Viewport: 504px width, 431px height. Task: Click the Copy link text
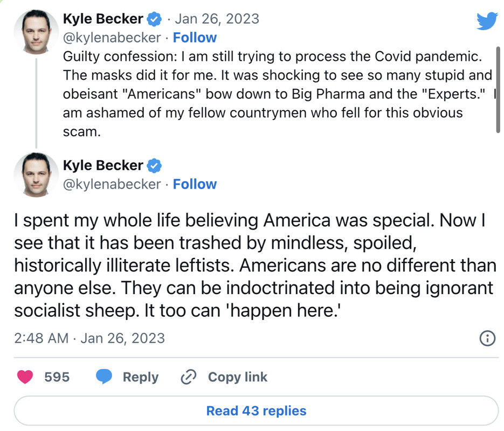click(x=237, y=377)
